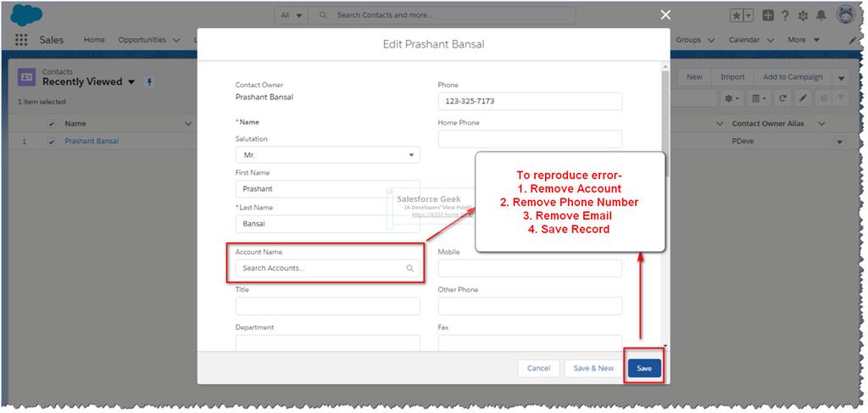Open the App Launcher grid icon
868x413 pixels.
click(x=21, y=40)
